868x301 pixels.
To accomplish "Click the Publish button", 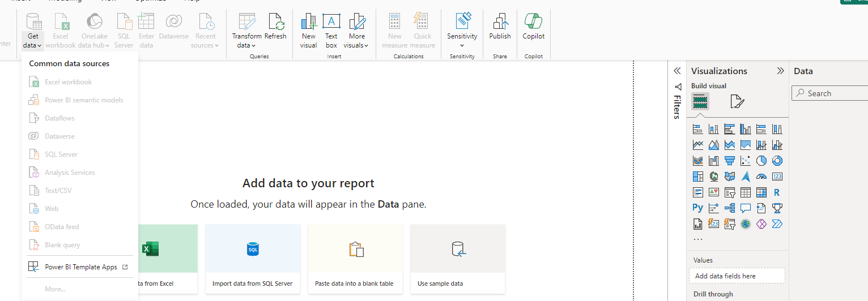I will (x=500, y=27).
